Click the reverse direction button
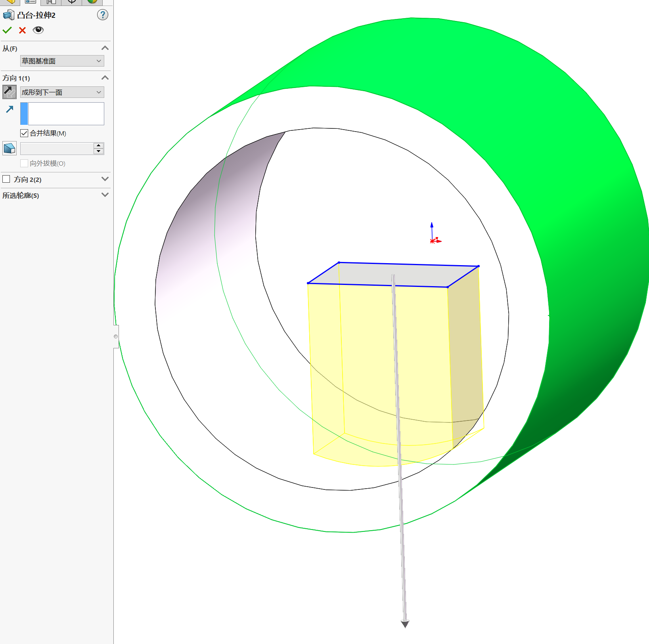Viewport: 649px width, 644px height. click(10, 92)
